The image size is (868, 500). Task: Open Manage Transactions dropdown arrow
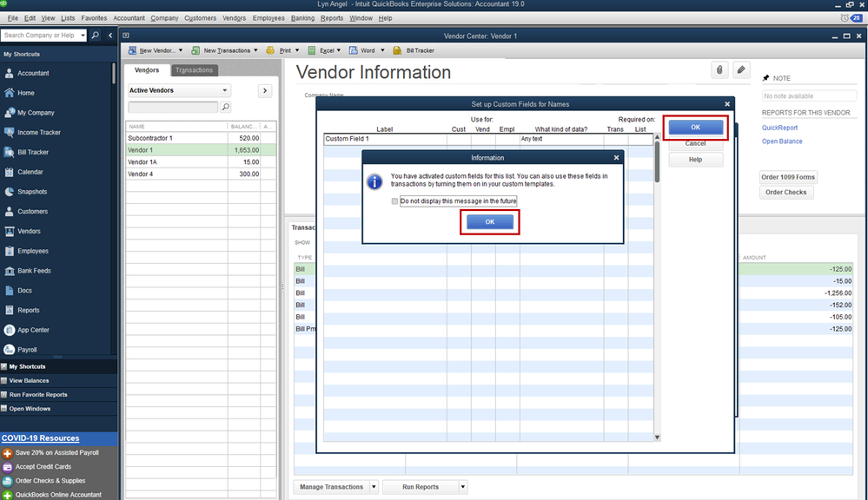click(x=374, y=487)
